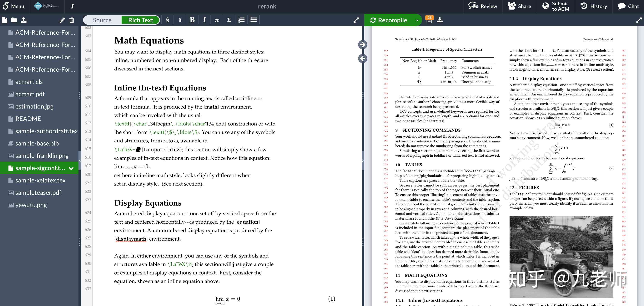644x306 pixels.
Task: Switch editor to Rich Text mode
Action: 140,20
